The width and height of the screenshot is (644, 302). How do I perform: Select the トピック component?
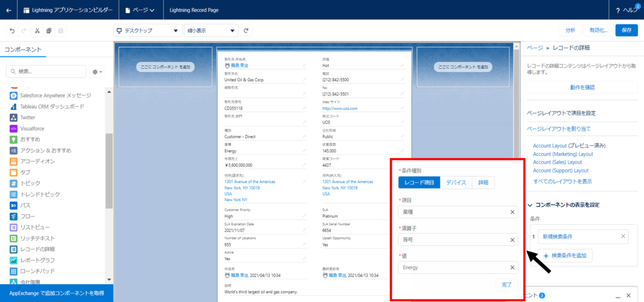tap(25, 183)
